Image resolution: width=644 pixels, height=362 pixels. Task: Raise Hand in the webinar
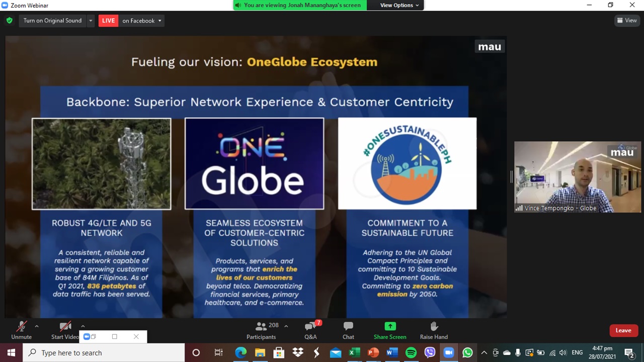click(x=434, y=331)
